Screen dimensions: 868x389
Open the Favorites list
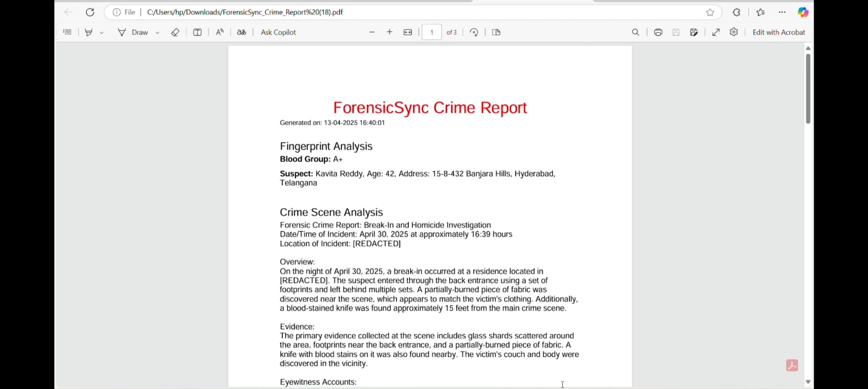coord(761,12)
